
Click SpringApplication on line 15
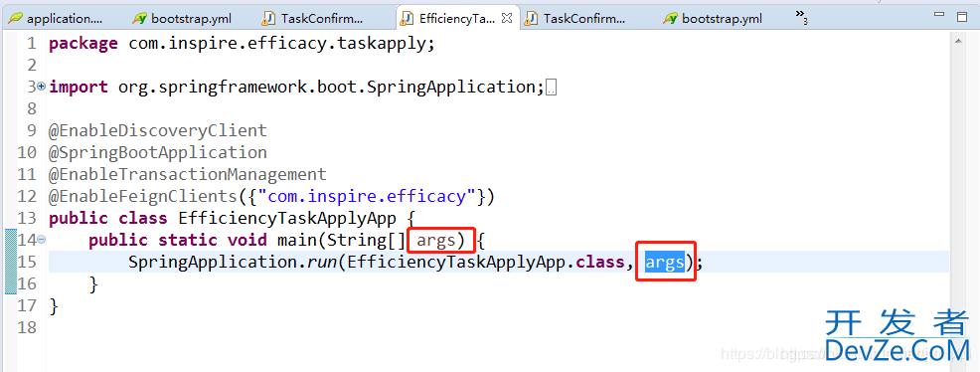pyautogui.click(x=212, y=262)
